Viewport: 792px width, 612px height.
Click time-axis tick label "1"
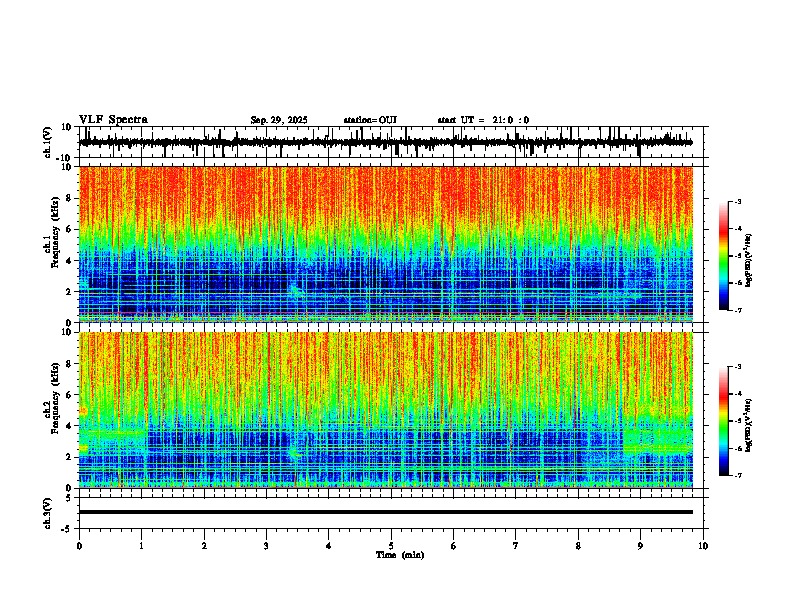tap(141, 546)
